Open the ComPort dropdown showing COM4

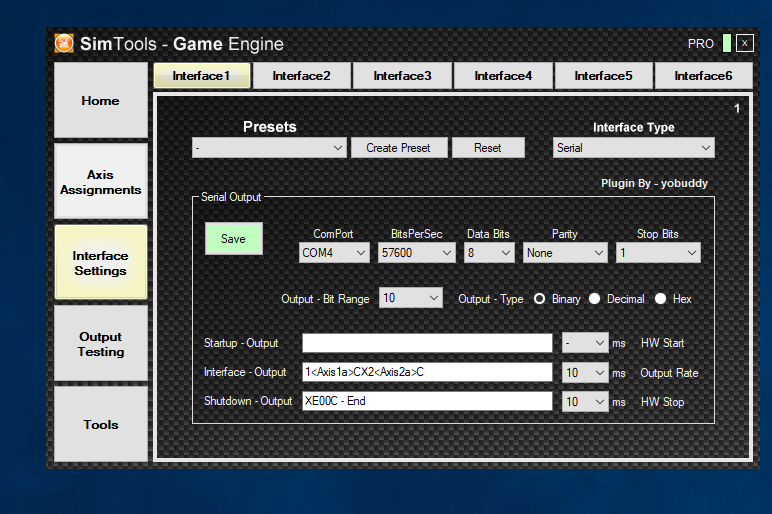334,253
